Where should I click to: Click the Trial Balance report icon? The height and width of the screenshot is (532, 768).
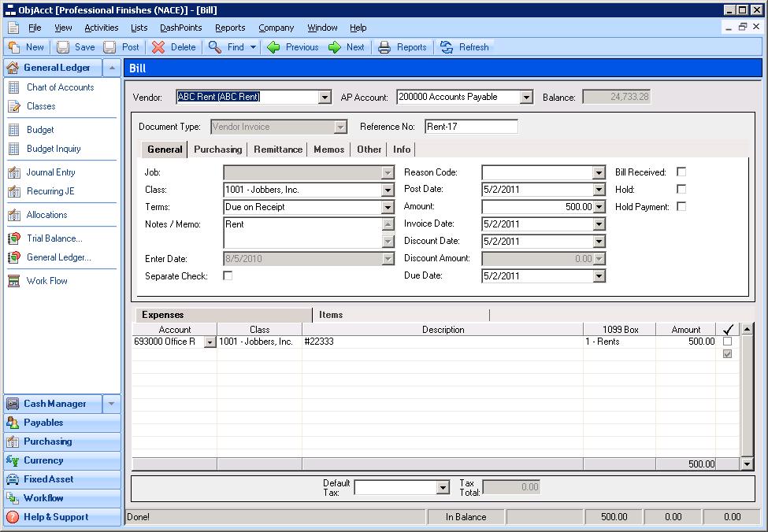pyautogui.click(x=14, y=238)
